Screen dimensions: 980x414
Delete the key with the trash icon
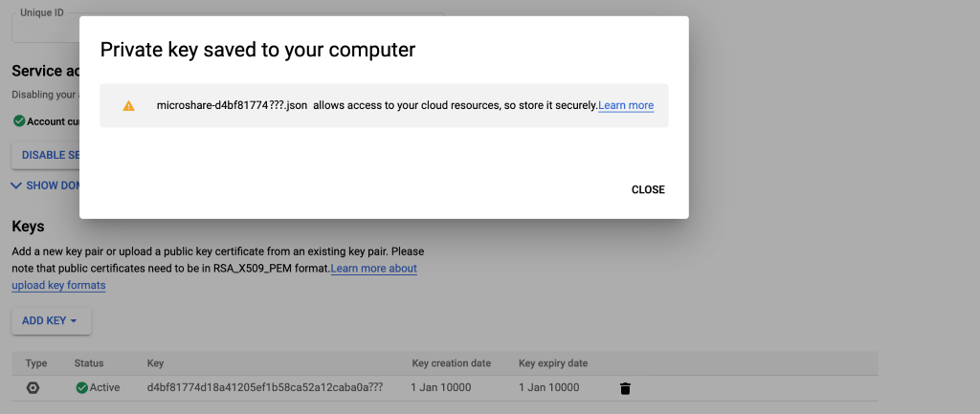click(625, 388)
